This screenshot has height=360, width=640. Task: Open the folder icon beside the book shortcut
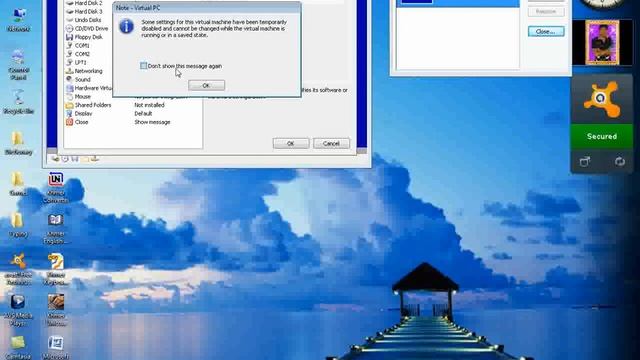tap(18, 224)
